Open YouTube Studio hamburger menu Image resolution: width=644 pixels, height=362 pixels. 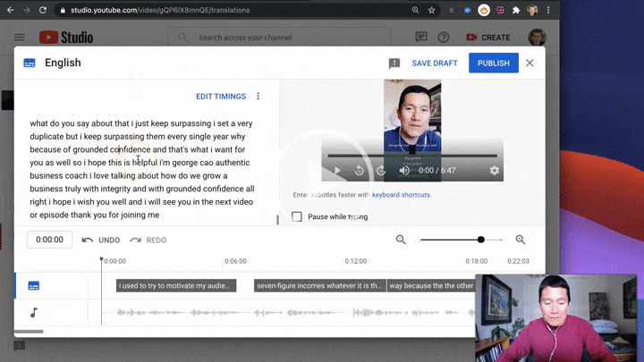pyautogui.click(x=20, y=38)
